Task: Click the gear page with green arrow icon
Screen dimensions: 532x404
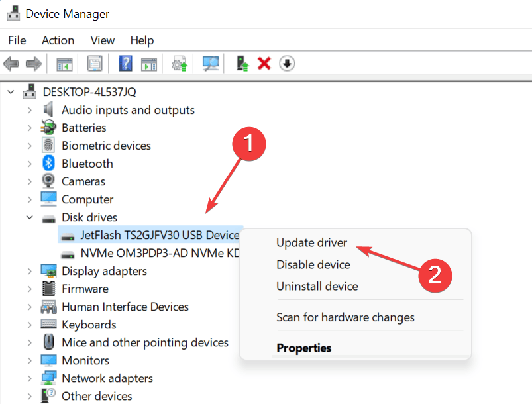Action: [179, 64]
